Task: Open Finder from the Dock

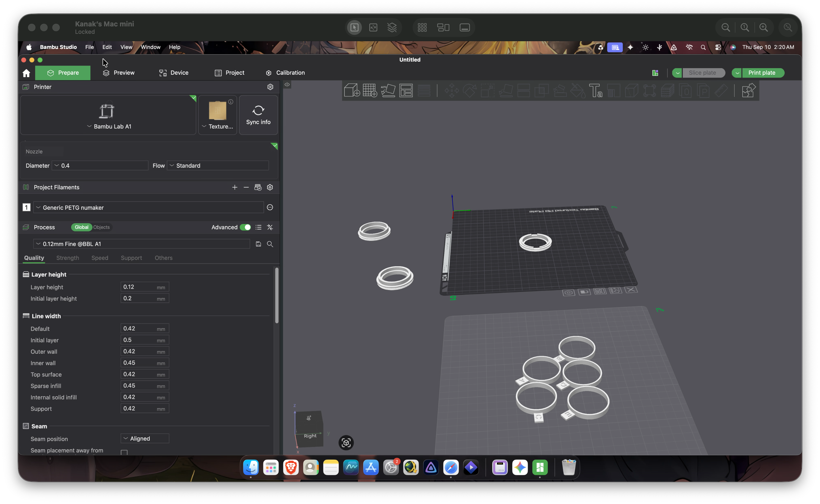Action: [x=251, y=467]
